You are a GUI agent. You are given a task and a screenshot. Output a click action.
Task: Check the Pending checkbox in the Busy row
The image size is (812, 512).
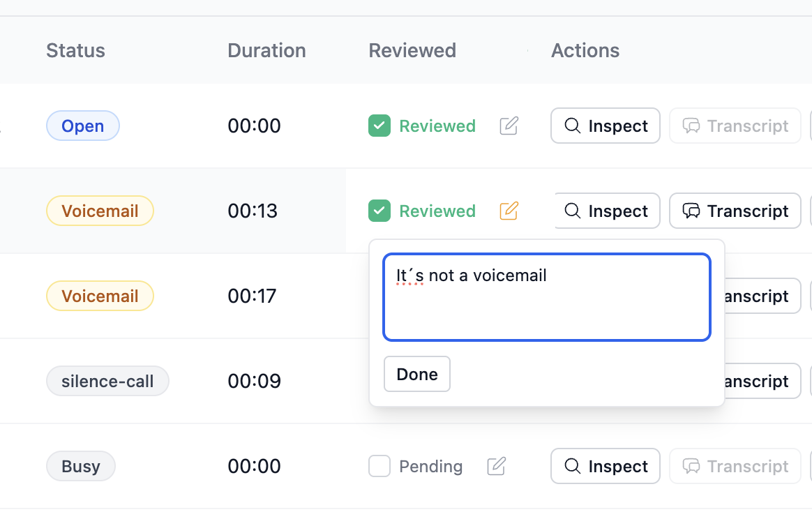pos(379,466)
